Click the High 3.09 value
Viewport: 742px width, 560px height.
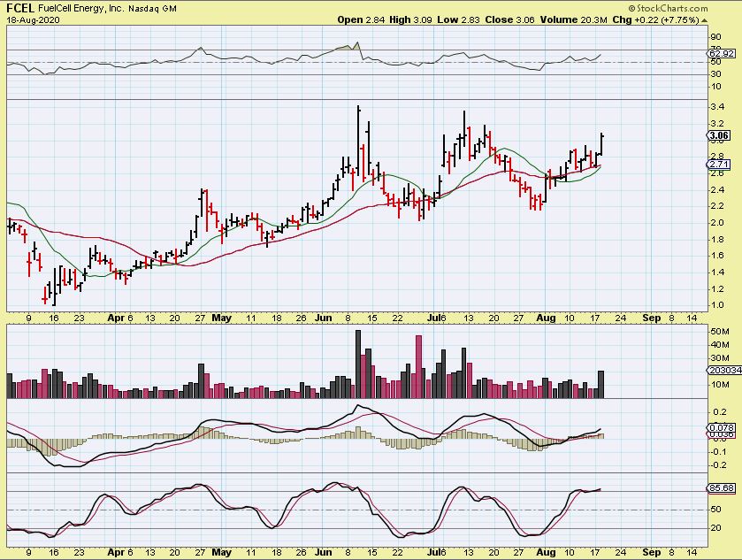[x=410, y=19]
